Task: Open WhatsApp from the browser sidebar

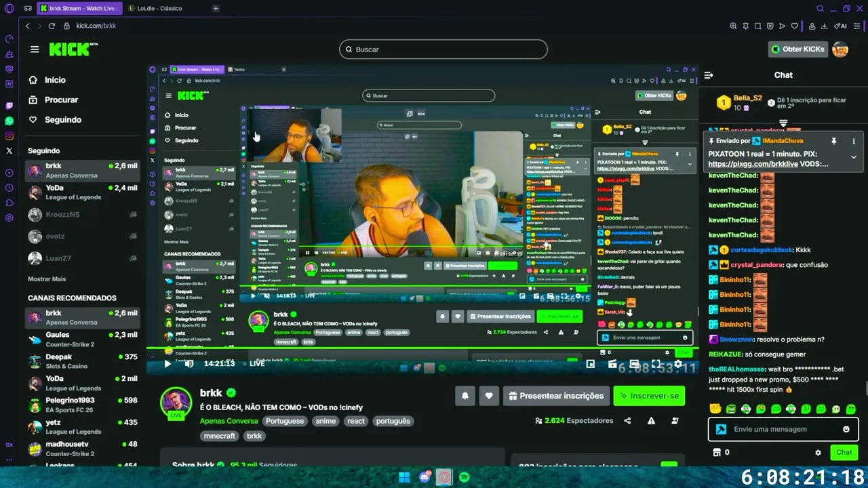Action: (x=9, y=121)
